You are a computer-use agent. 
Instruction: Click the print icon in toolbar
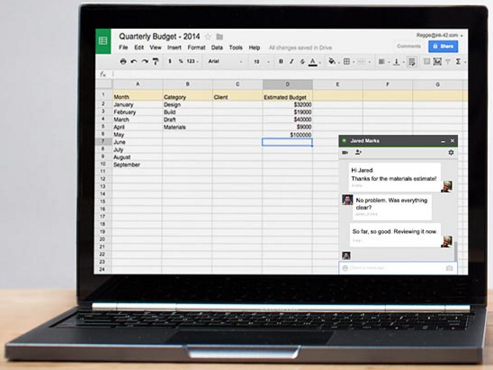[x=123, y=62]
